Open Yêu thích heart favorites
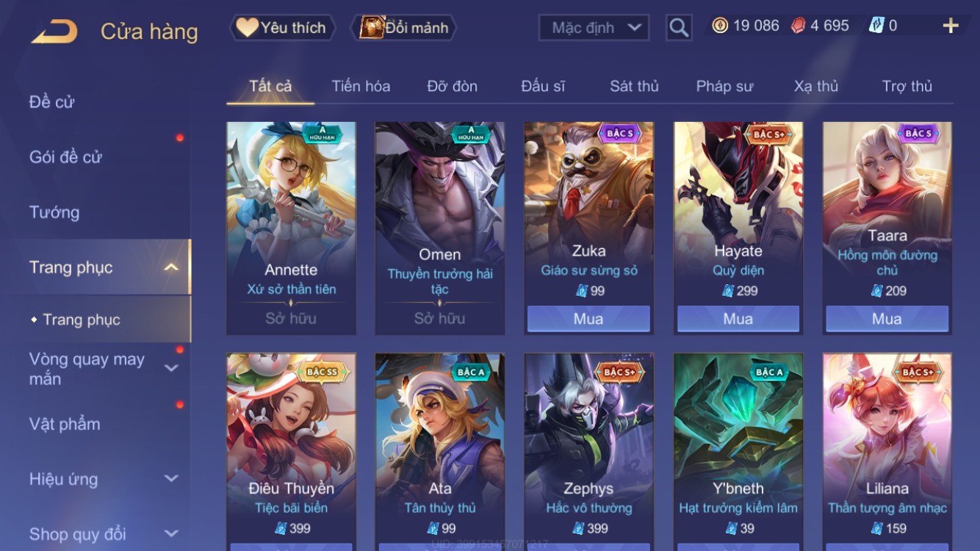Image resolution: width=980 pixels, height=551 pixels. point(282,28)
